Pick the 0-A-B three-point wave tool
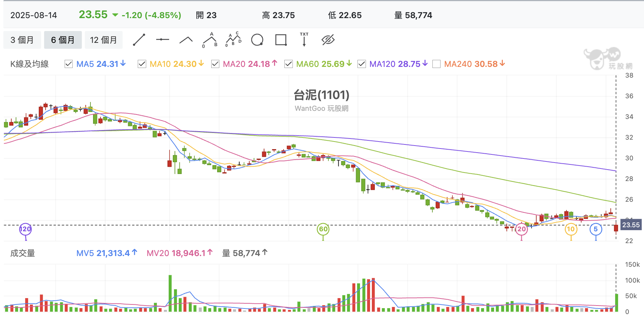This screenshot has height=317, width=644. [x=210, y=40]
